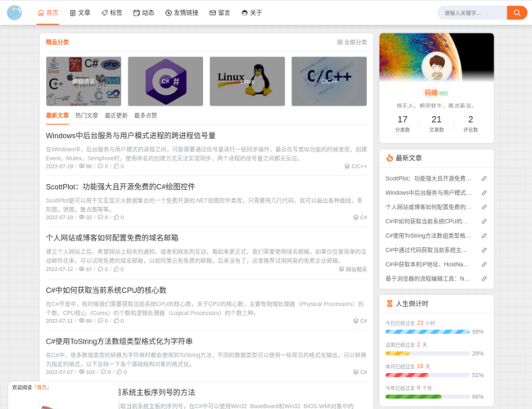The width and height of the screenshot is (532, 409).
Task: Open article titled C#中如何获取当前系统CPU的核心数
Action: click(106, 290)
